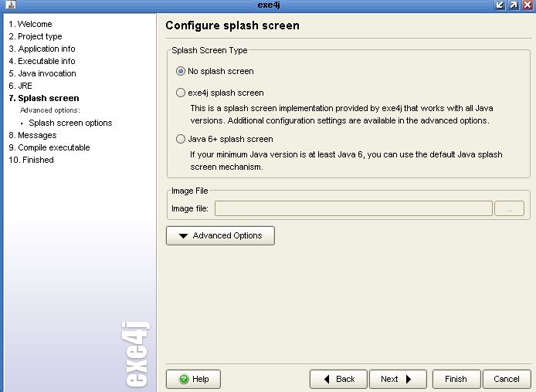Open step 3 Application info
The width and height of the screenshot is (536, 392).
tap(42, 49)
